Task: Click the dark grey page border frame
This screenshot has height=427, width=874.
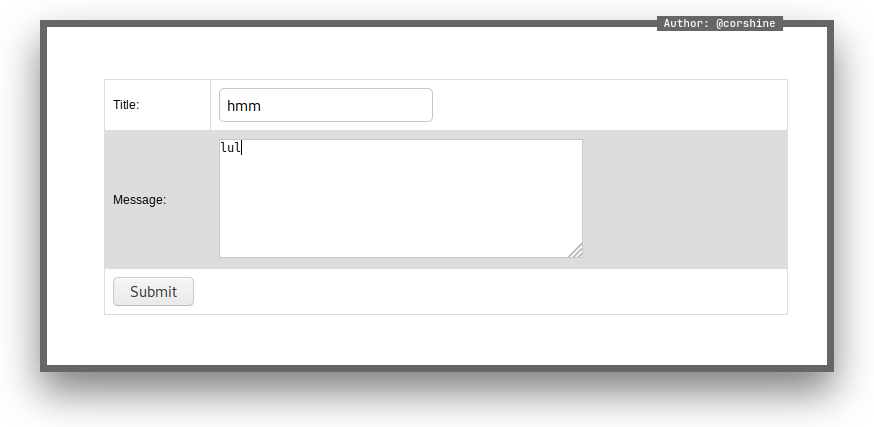Action: pyautogui.click(x=43, y=200)
